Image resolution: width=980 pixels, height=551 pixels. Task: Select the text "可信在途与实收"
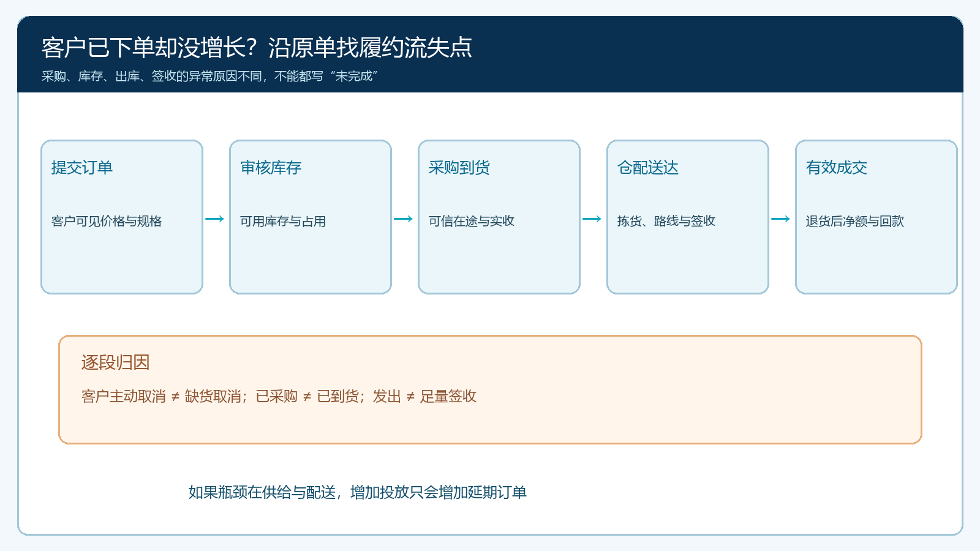[472, 221]
